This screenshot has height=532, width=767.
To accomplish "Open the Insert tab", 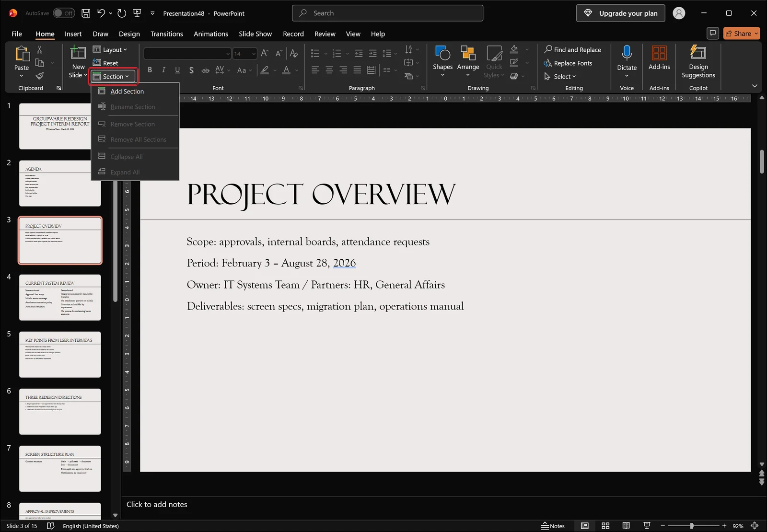I will click(73, 34).
